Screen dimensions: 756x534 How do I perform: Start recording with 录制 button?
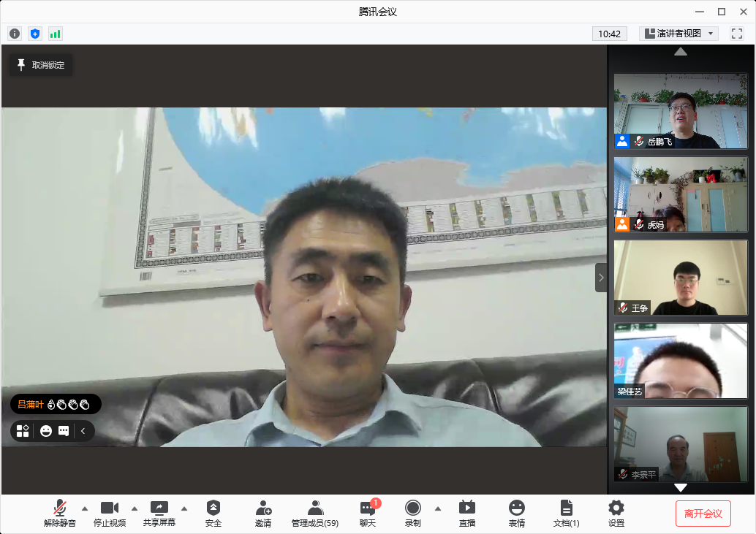click(x=413, y=513)
